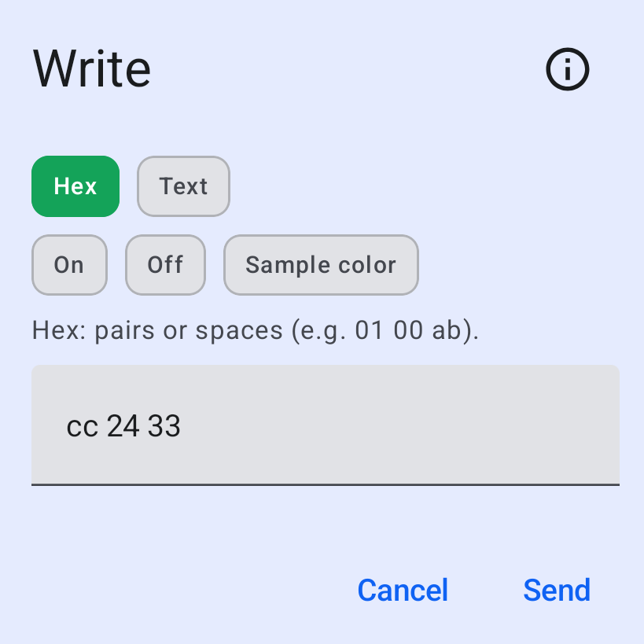This screenshot has width=644, height=644.
Task: Click the blue Cancel link
Action: 403,591
